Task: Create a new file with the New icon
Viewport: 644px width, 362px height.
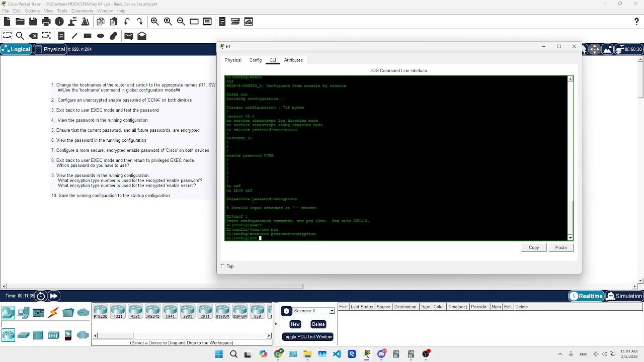Action: click(x=7, y=22)
